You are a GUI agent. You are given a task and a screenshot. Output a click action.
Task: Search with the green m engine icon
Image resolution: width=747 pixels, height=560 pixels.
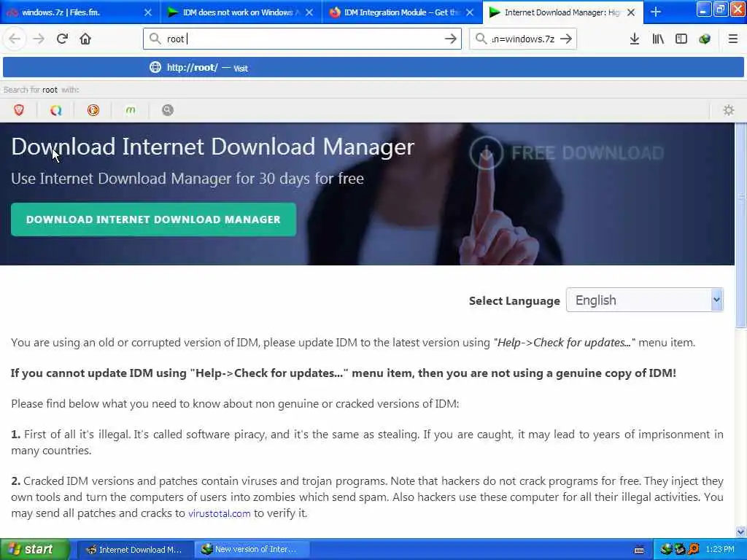click(x=130, y=110)
